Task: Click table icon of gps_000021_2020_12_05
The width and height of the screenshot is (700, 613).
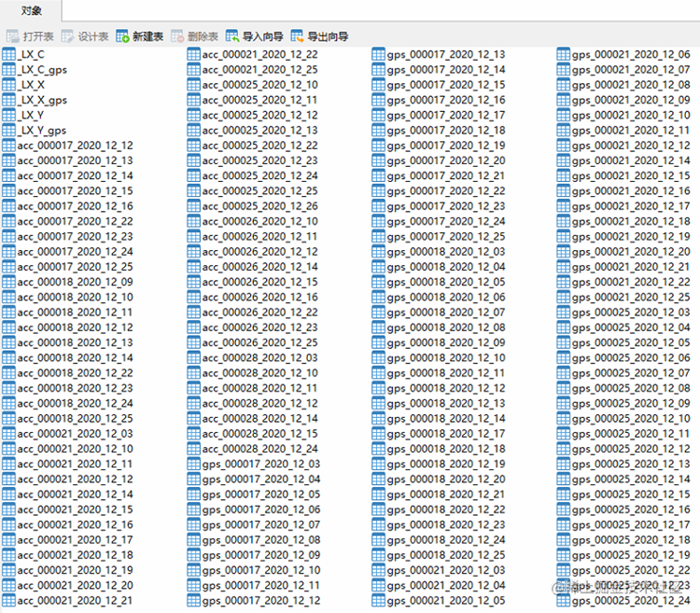Action: click(x=379, y=601)
